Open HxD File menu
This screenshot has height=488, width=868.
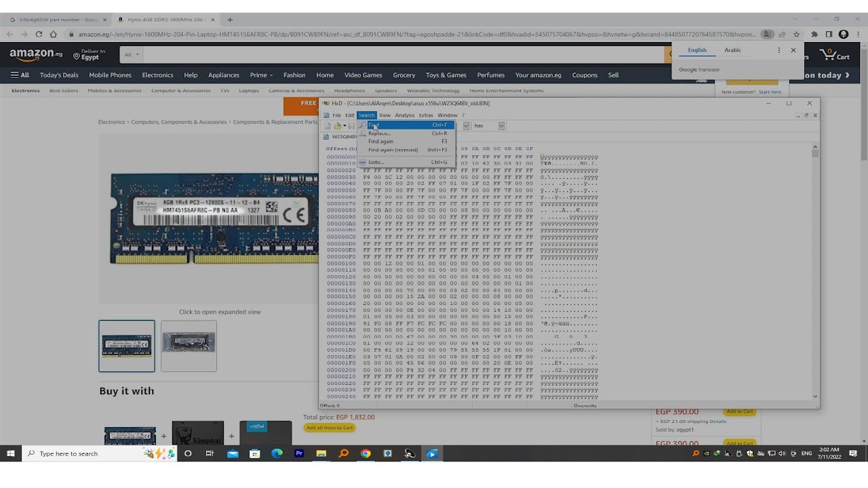coord(336,115)
